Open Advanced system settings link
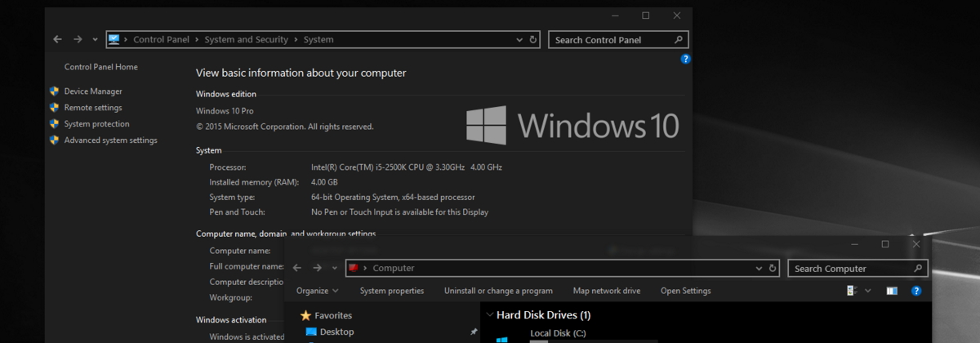This screenshot has height=343, width=980. tap(111, 140)
